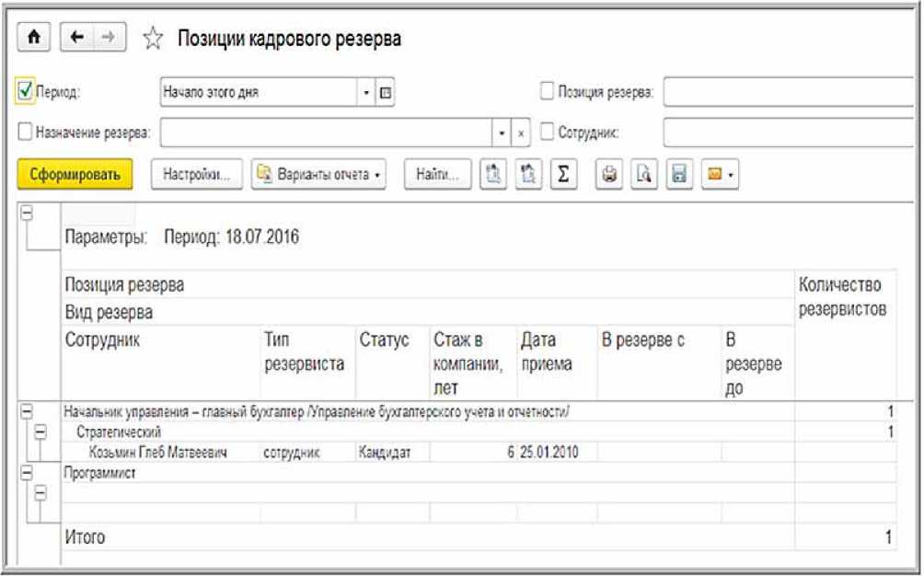Image resolution: width=924 pixels, height=577 pixels.
Task: Collapse all groups icon in toolbar
Action: pos(528,175)
